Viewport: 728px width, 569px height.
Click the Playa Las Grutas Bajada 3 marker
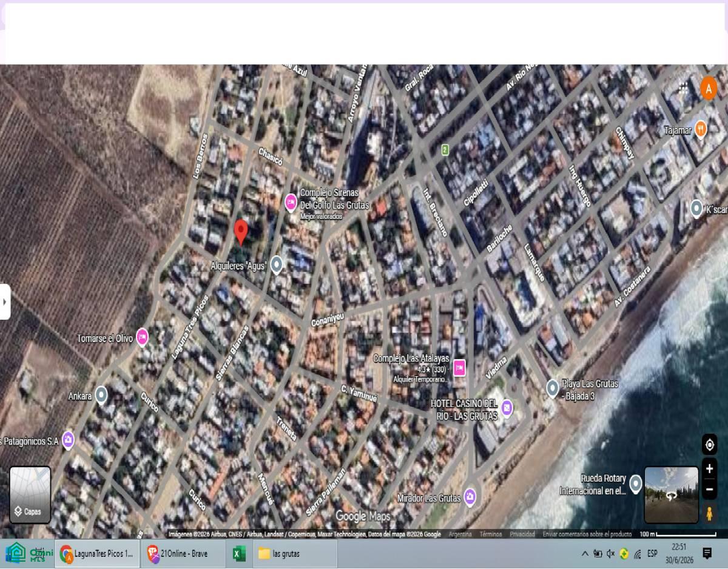click(552, 387)
